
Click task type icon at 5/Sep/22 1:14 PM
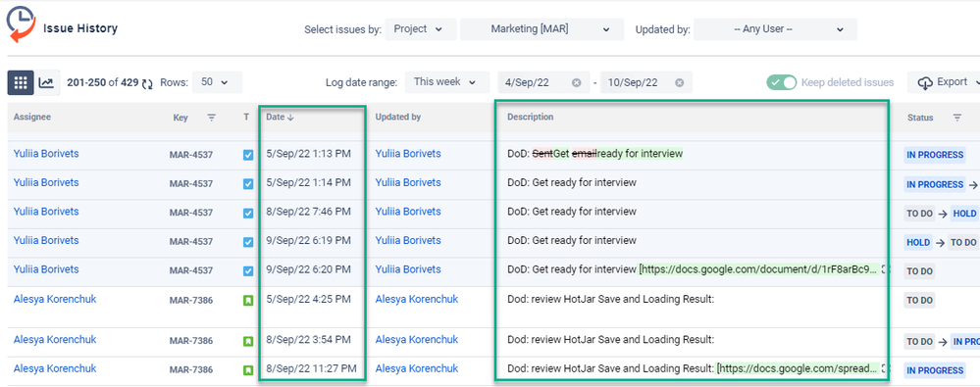[248, 184]
